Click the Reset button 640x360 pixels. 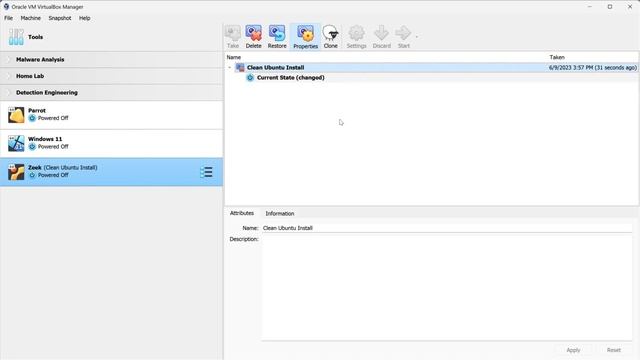pyautogui.click(x=613, y=350)
